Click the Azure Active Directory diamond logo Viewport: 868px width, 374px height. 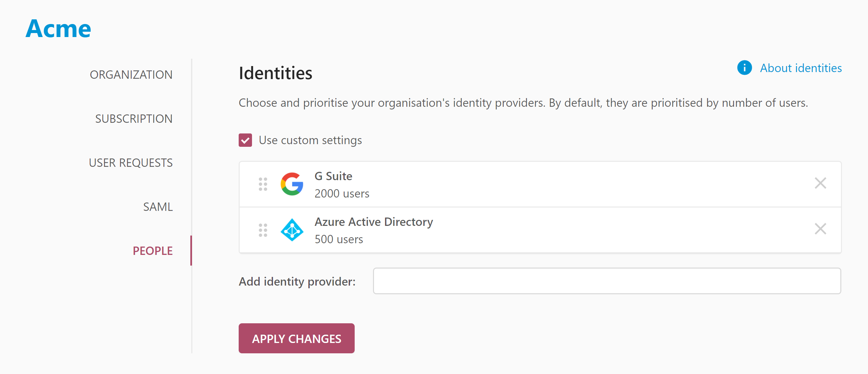[292, 230]
